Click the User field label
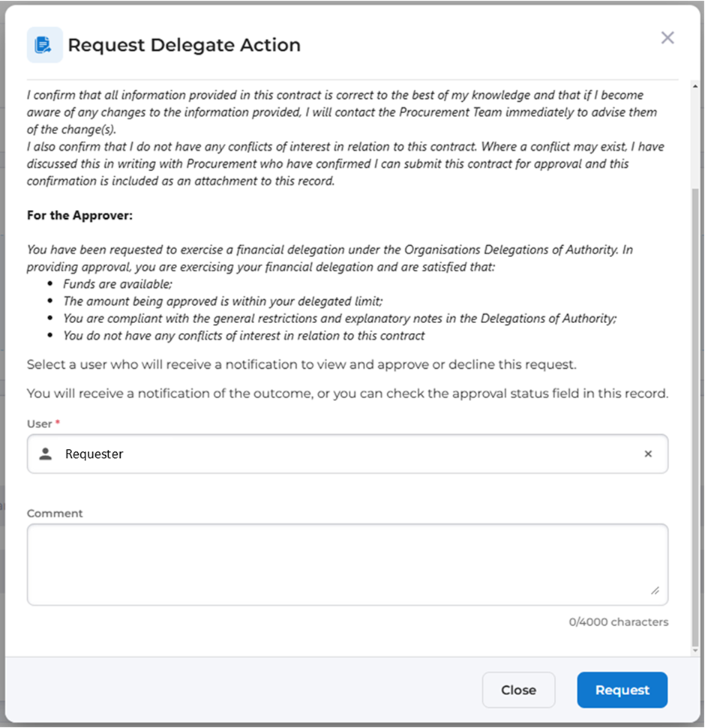This screenshot has width=705, height=728. (x=40, y=424)
